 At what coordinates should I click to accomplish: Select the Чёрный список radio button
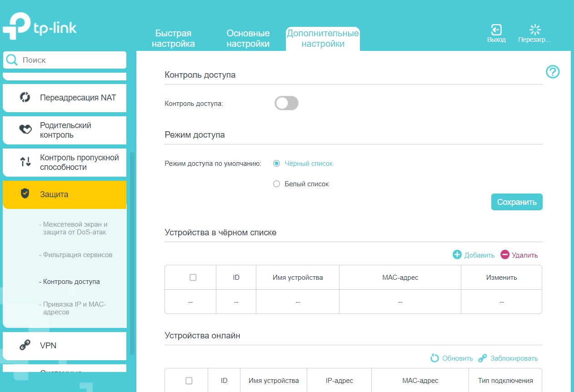click(276, 164)
